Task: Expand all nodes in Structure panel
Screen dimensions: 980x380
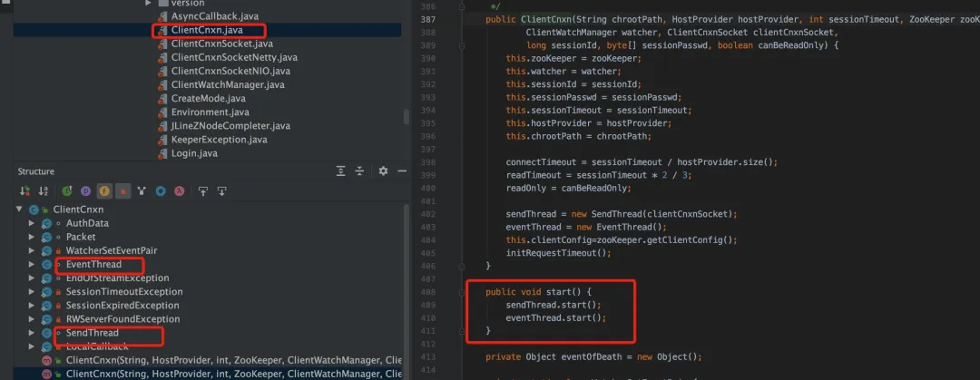Action: pos(340,171)
